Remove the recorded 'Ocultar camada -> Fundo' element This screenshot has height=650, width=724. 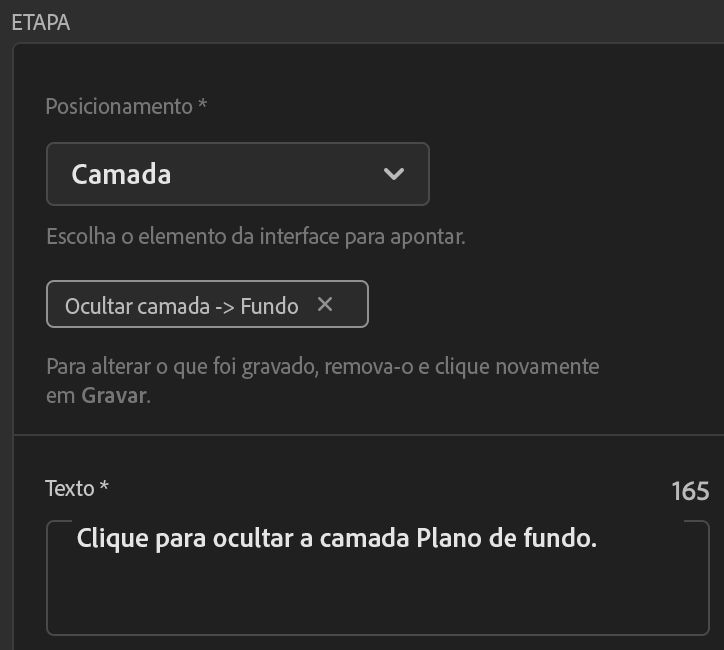[x=324, y=305]
